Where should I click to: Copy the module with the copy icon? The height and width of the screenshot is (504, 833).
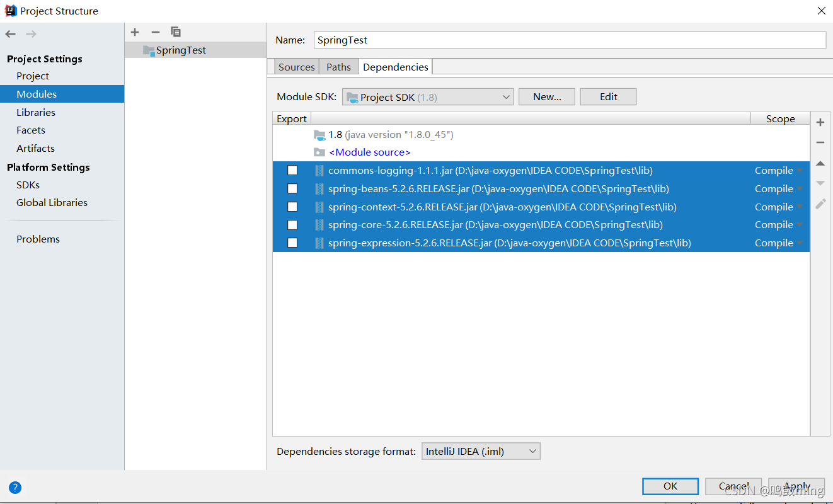pos(176,31)
